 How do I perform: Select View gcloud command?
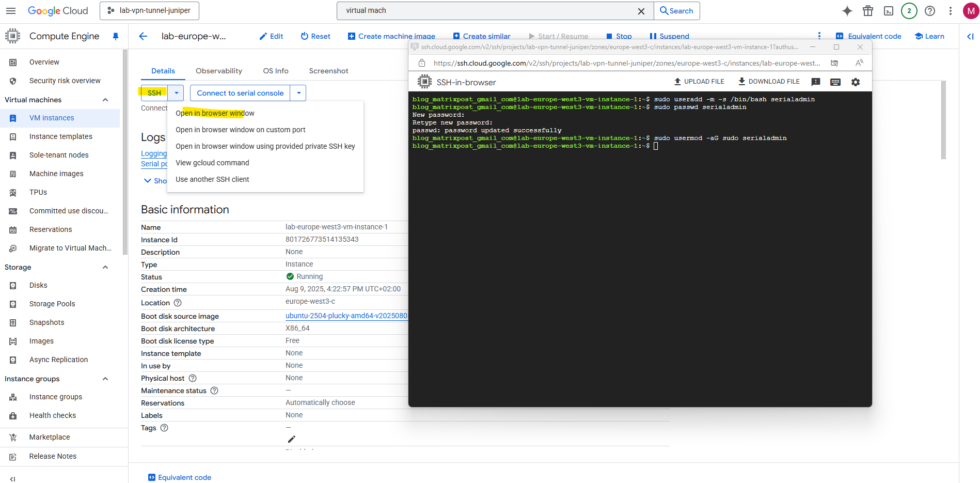[x=265, y=163]
